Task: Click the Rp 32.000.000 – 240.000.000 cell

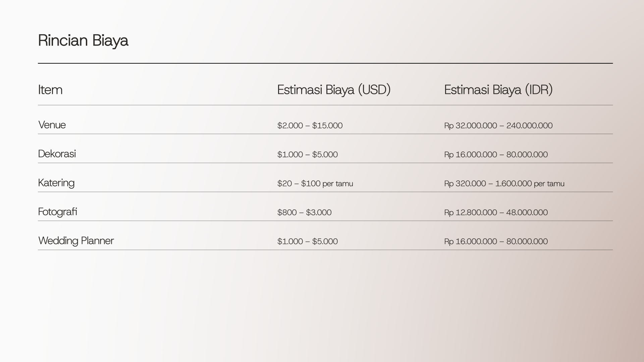Action: [x=498, y=126]
